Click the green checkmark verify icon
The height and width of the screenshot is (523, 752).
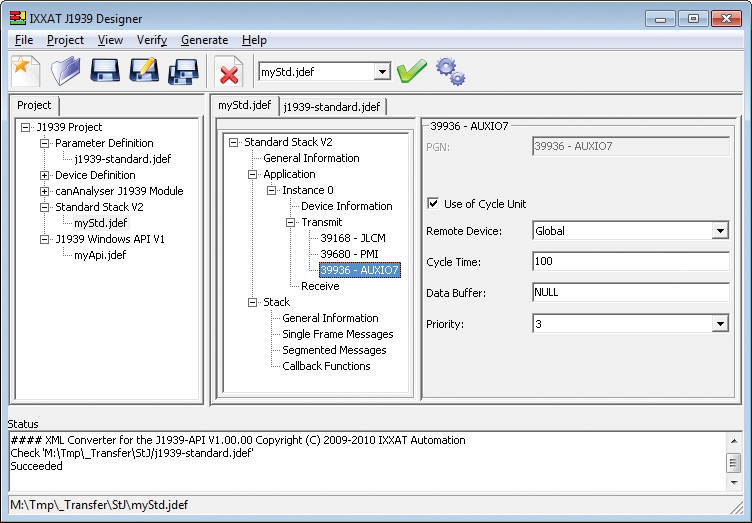coord(411,72)
